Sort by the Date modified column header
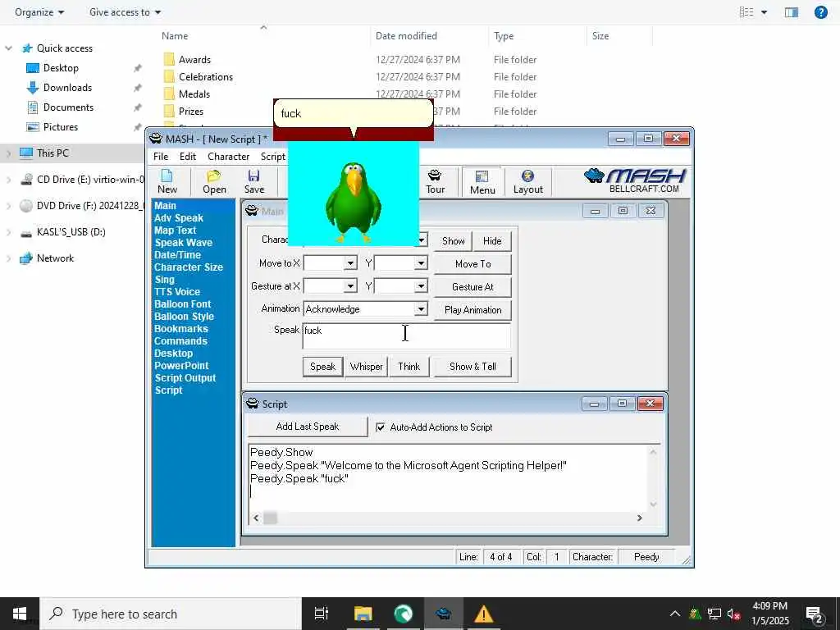Viewport: 840px width, 630px height. click(406, 36)
